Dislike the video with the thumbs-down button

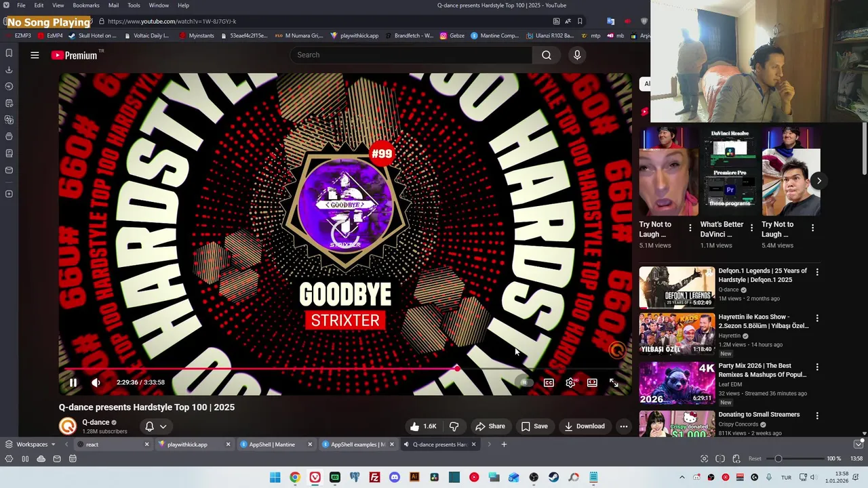[x=454, y=426]
